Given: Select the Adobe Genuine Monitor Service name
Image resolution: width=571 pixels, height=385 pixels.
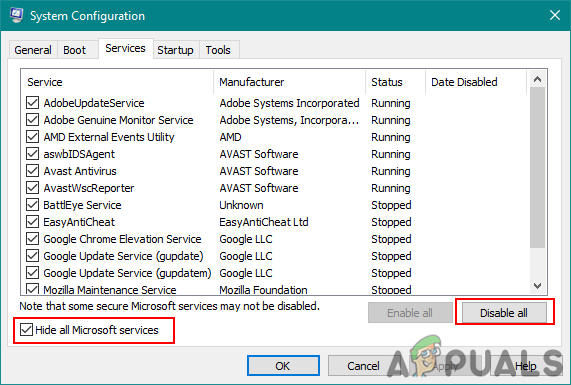Looking at the screenshot, I should pos(118,120).
